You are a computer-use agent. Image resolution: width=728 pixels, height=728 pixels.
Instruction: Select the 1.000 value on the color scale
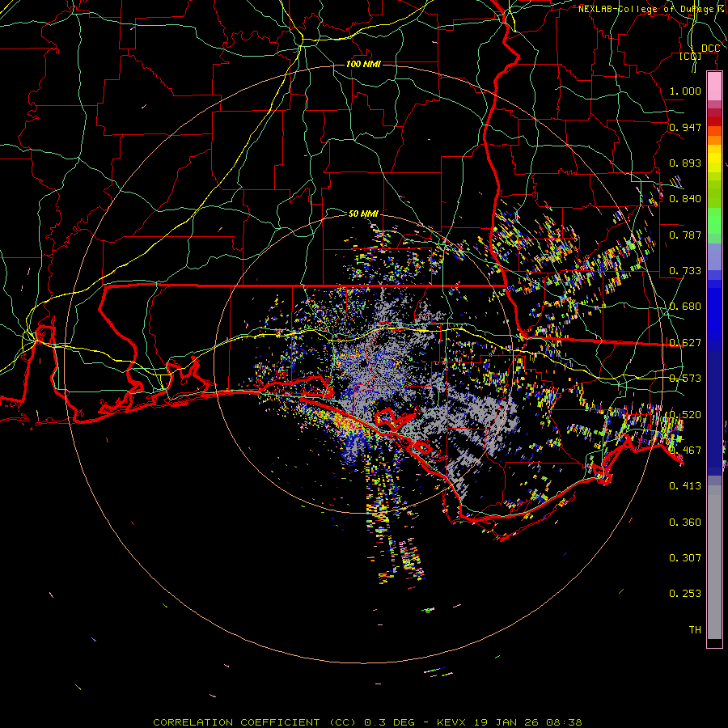click(685, 91)
